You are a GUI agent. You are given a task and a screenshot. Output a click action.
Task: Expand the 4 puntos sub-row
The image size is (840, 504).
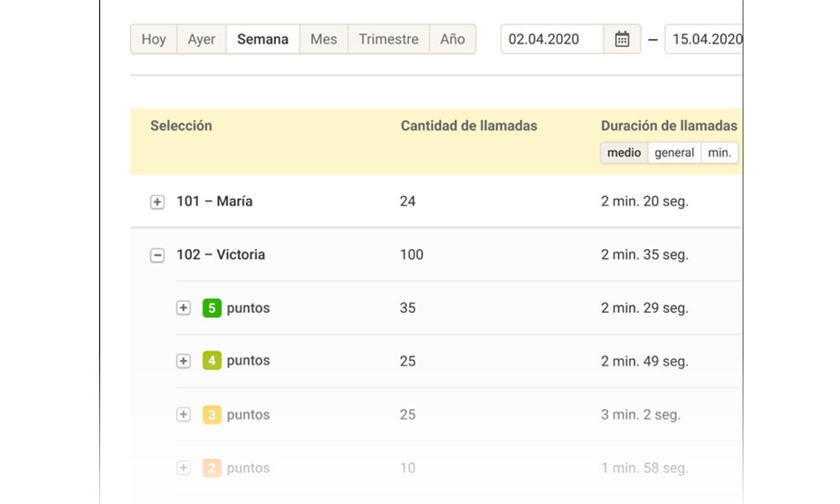(184, 361)
